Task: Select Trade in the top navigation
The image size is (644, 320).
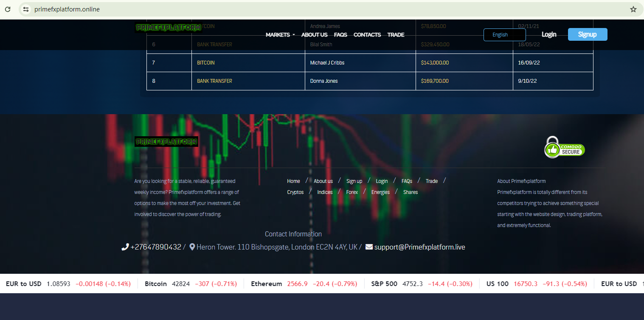Action: tap(396, 35)
